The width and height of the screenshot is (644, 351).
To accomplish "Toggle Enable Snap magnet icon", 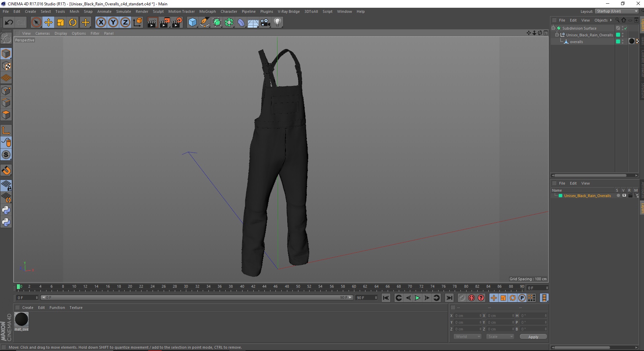I will (6, 170).
